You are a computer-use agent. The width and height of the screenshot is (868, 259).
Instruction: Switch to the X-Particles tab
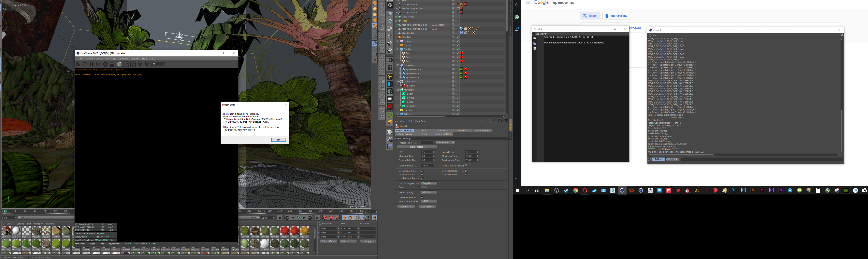click(443, 131)
